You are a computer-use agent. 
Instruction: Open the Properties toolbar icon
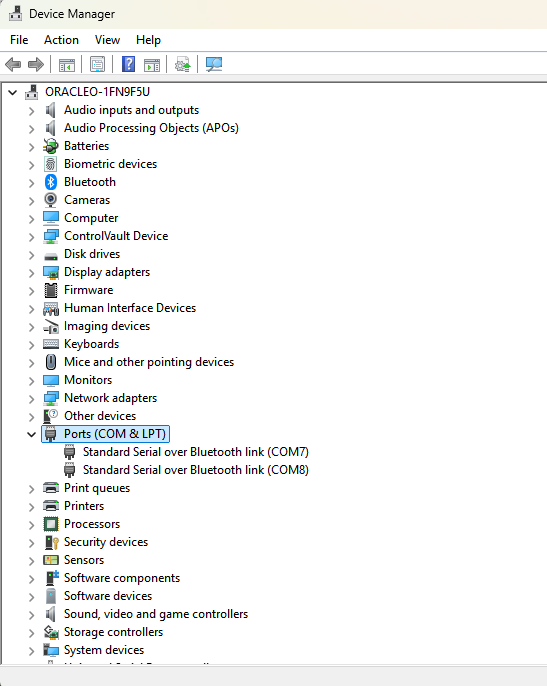(x=97, y=65)
